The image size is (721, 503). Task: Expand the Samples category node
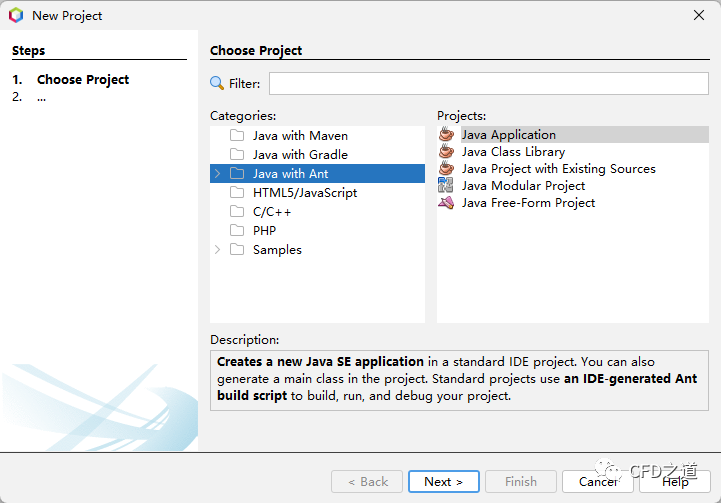(218, 250)
